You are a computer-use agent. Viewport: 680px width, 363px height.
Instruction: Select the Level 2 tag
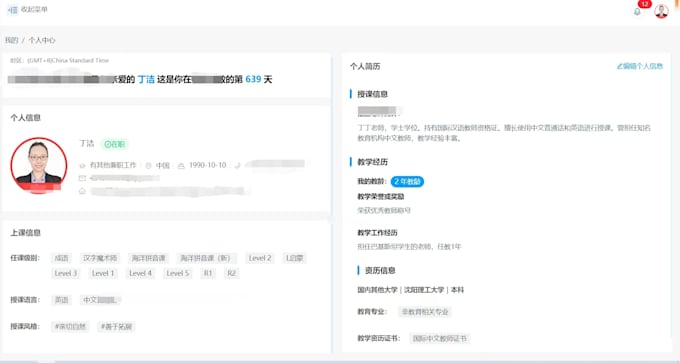tap(260, 258)
